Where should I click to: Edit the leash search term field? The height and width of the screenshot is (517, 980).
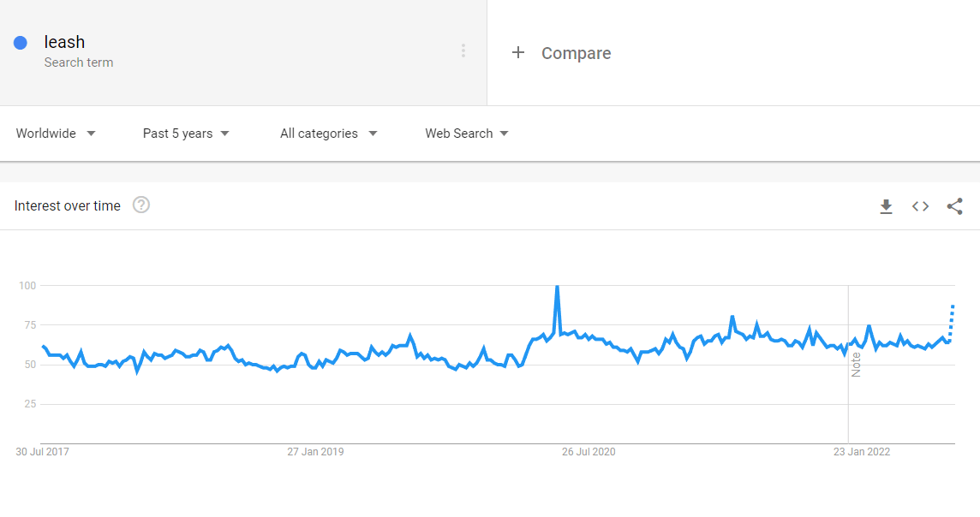[244, 52]
